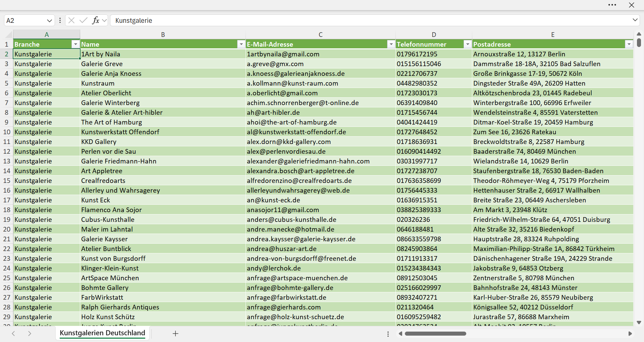The height and width of the screenshot is (342, 644).
Task: Open the Postadresse filter dropdown
Action: point(629,44)
